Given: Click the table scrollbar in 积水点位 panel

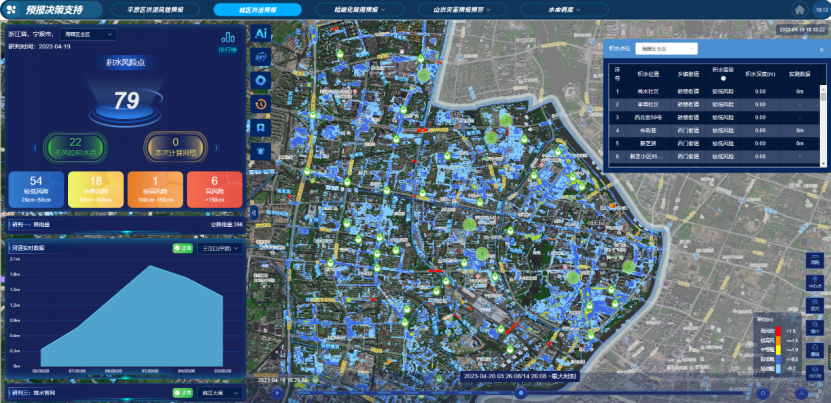Looking at the screenshot, I should point(823,97).
